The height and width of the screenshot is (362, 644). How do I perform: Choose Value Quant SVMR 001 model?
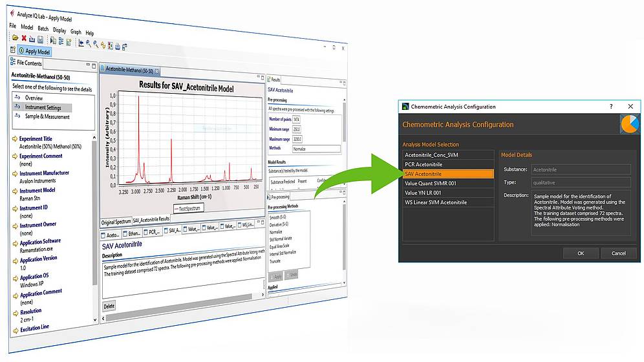coord(431,183)
